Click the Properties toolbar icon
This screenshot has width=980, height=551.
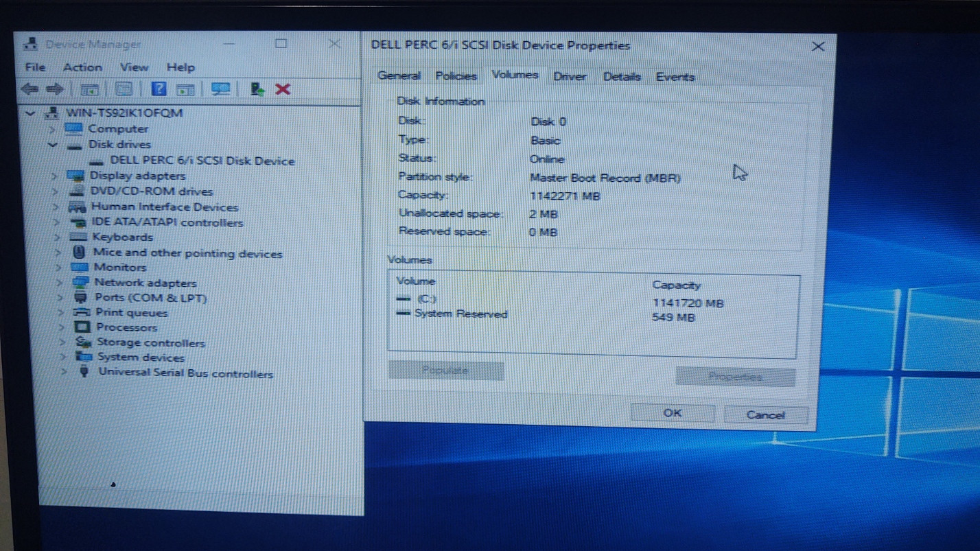coord(124,89)
